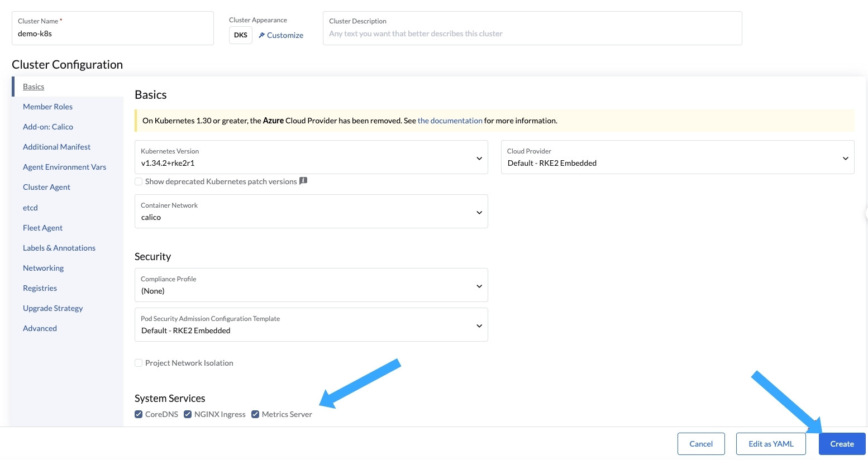Uncheck the NGINX Ingress checkbox
This screenshot has width=868, height=460.
[188, 414]
